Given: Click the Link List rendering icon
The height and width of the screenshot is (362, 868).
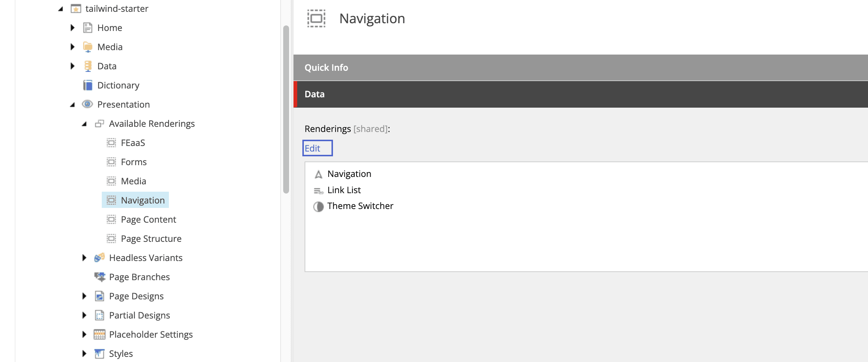Looking at the screenshot, I should point(318,191).
